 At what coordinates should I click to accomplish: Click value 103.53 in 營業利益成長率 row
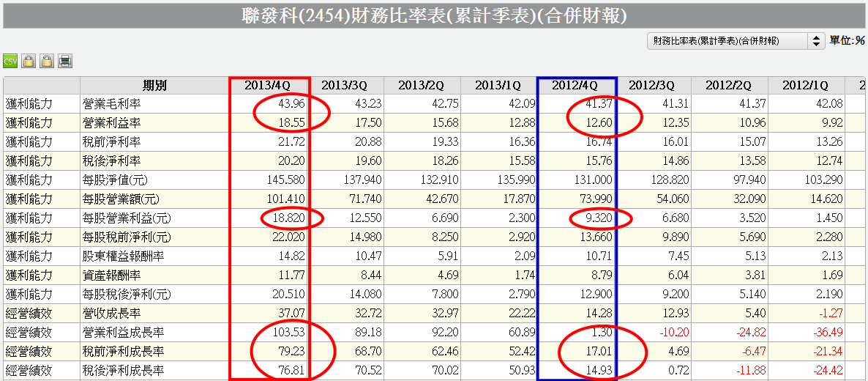[288, 332]
